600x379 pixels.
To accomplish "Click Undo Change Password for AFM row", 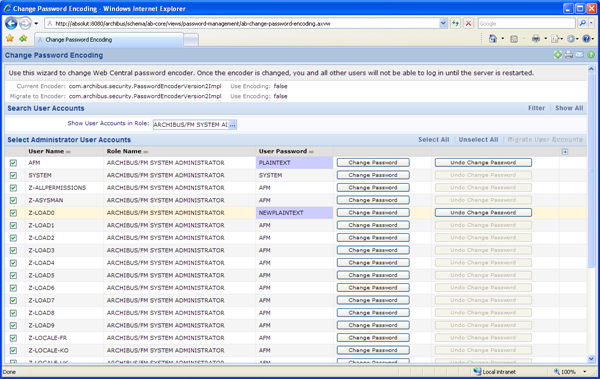I will pos(483,163).
